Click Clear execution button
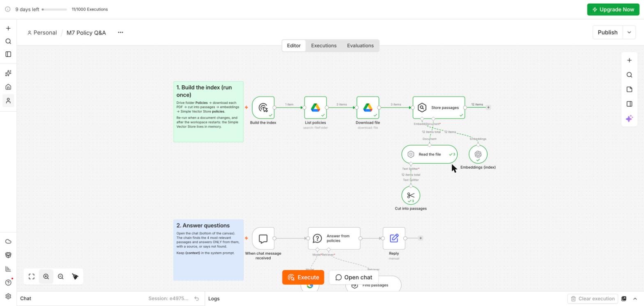The image size is (644, 306). pos(593,299)
